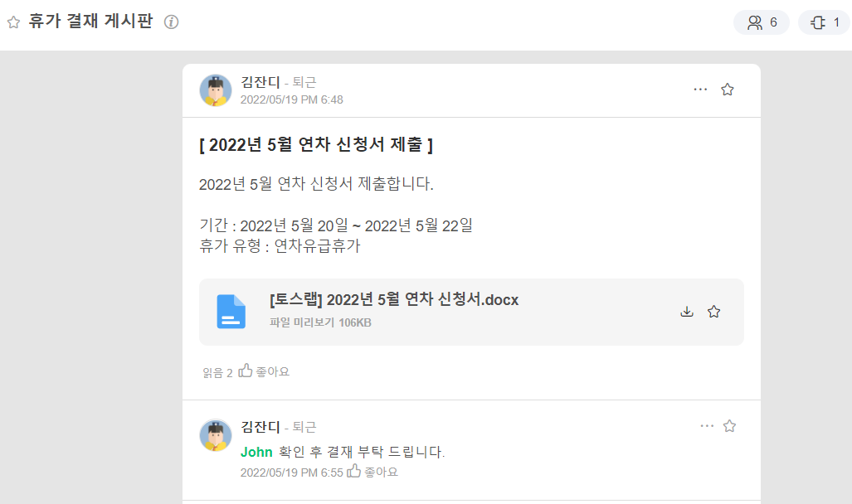Star the annual leave post

pos(728,90)
